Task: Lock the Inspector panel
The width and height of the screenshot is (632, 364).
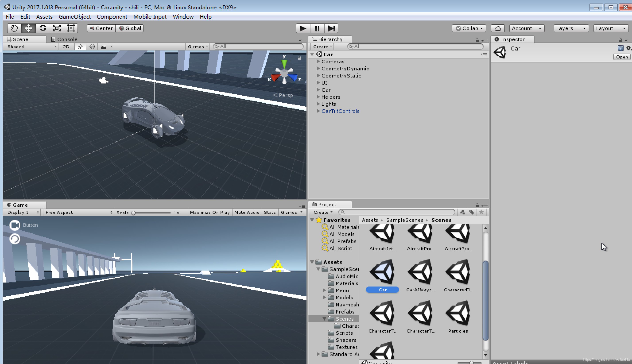Action: pos(620,40)
